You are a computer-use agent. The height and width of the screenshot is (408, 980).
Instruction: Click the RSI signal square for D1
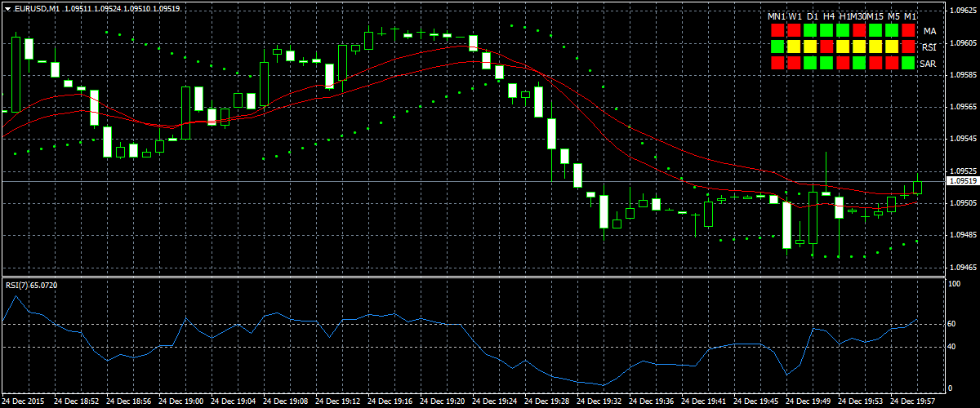(x=810, y=47)
